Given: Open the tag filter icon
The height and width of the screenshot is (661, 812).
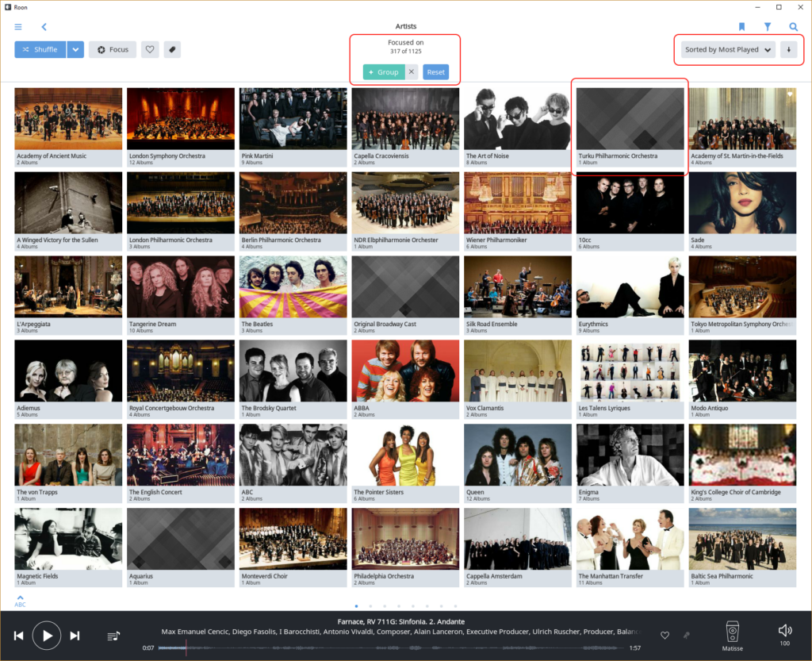Looking at the screenshot, I should pyautogui.click(x=172, y=50).
